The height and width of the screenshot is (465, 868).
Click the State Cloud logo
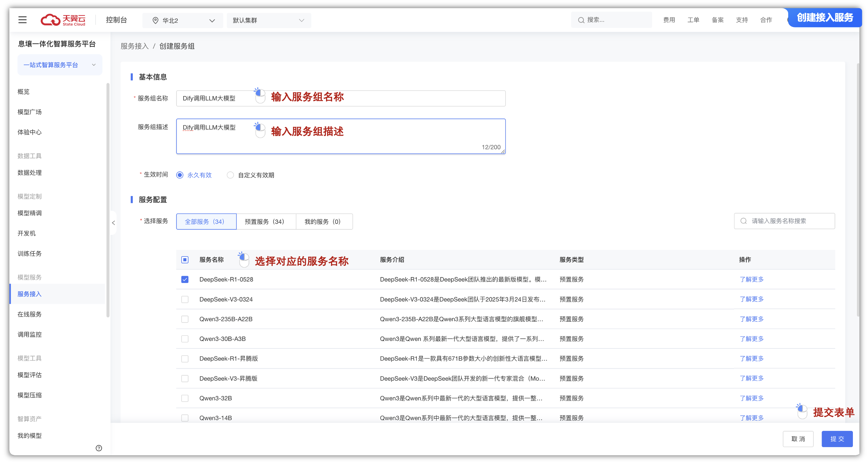(63, 20)
